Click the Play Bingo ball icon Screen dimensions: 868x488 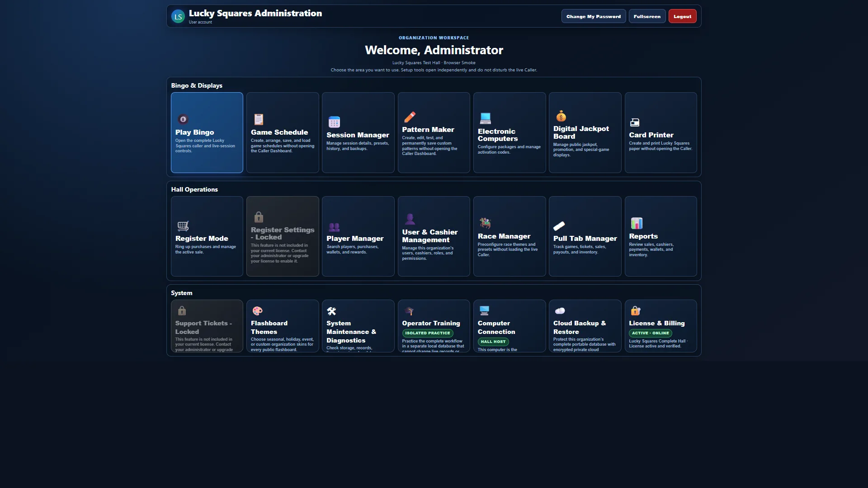183,119
